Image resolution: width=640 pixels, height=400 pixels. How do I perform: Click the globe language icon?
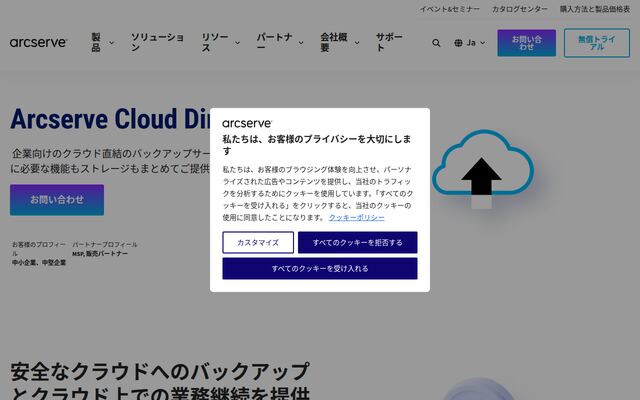(x=458, y=42)
